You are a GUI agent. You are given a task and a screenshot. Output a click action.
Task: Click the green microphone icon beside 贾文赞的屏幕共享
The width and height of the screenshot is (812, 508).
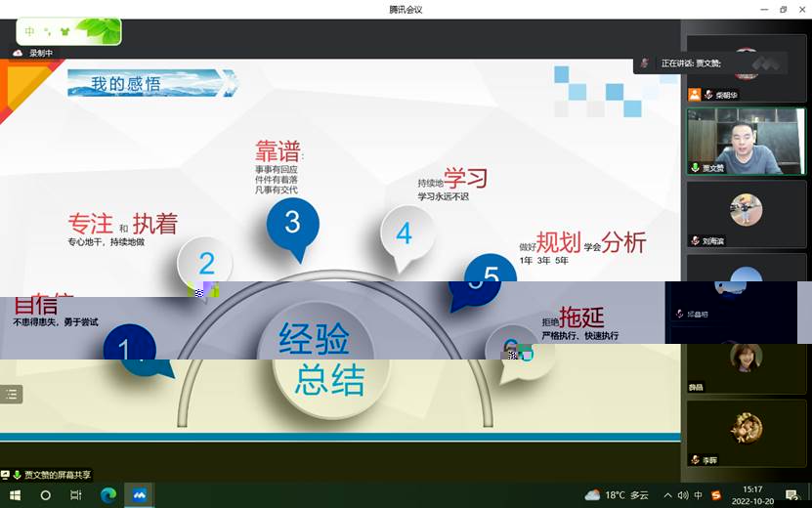click(x=17, y=475)
